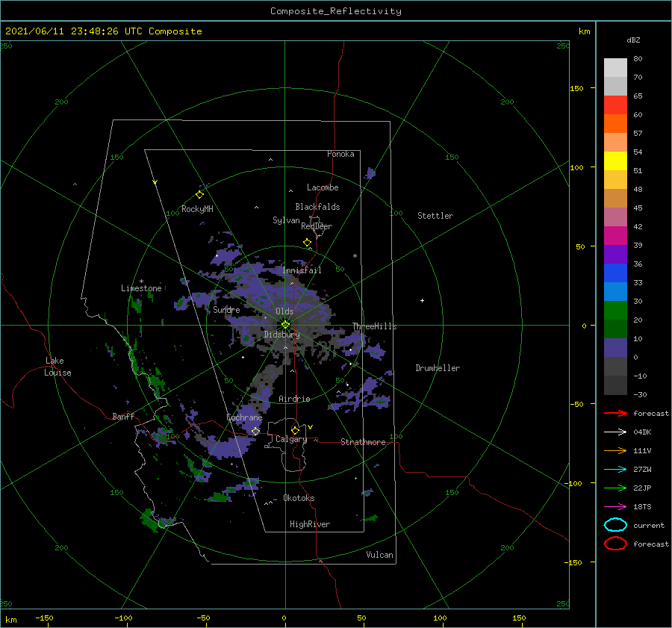This screenshot has height=628, width=672.
Task: Select blue swatch between 36 and 33
Action: (x=615, y=273)
